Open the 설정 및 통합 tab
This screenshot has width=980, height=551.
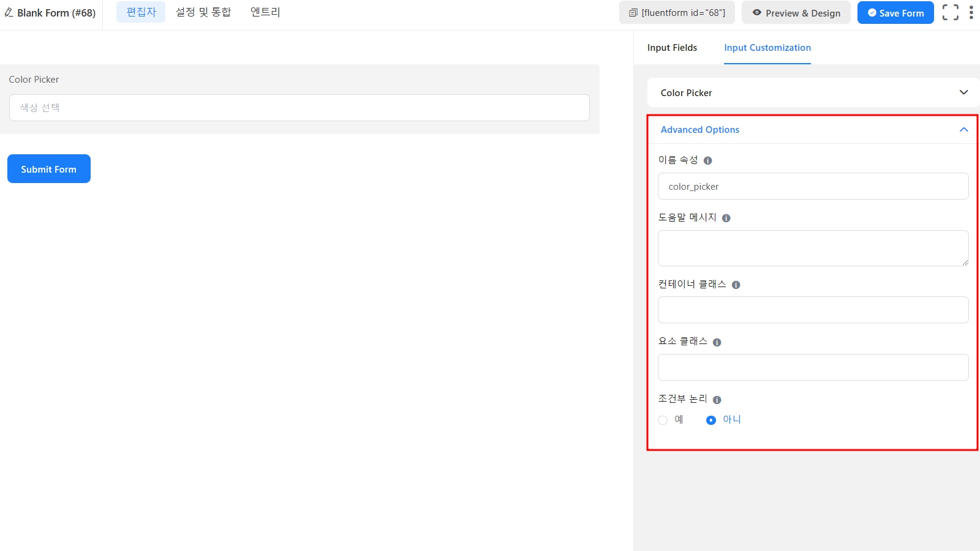point(203,12)
